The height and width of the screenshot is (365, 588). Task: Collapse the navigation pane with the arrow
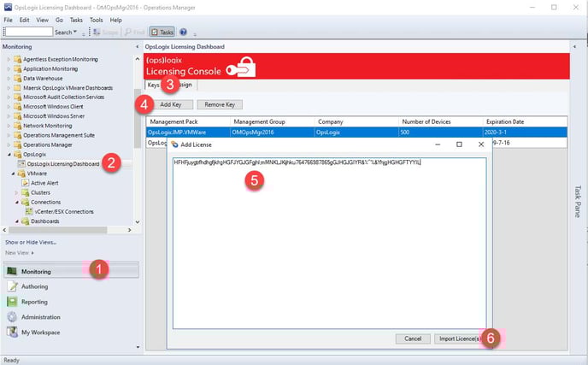coord(137,46)
